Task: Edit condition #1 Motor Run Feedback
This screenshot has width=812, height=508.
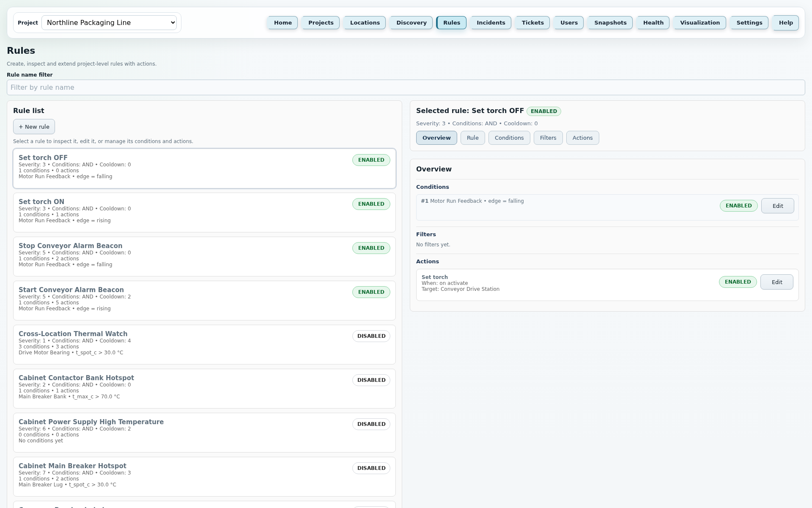Action: click(x=777, y=206)
